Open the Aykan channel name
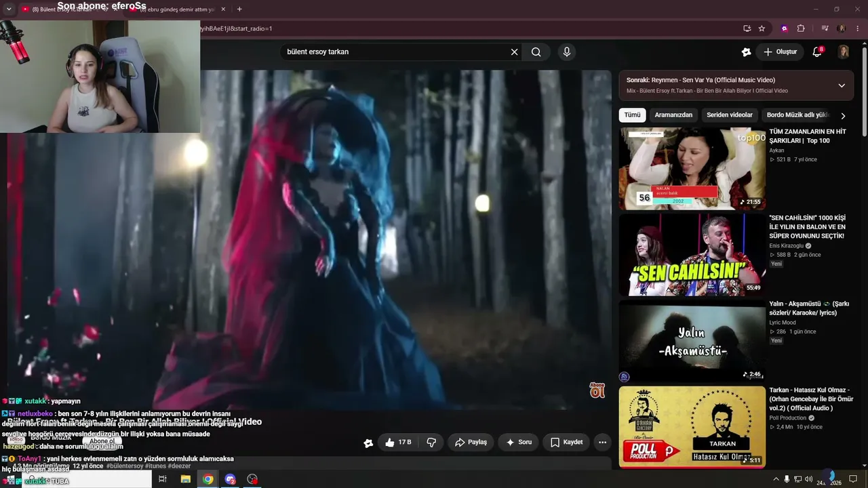The image size is (868, 488). (x=776, y=150)
